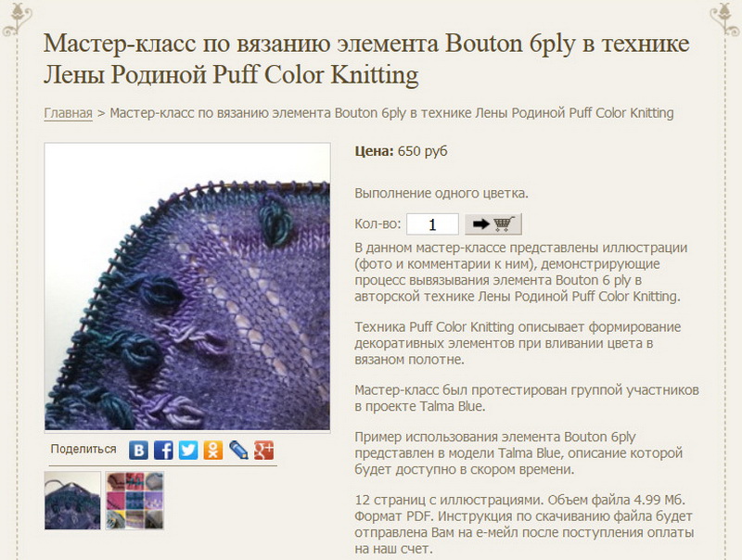Select the nine-photo collage thumbnail
This screenshot has width=742, height=560.
tap(134, 501)
